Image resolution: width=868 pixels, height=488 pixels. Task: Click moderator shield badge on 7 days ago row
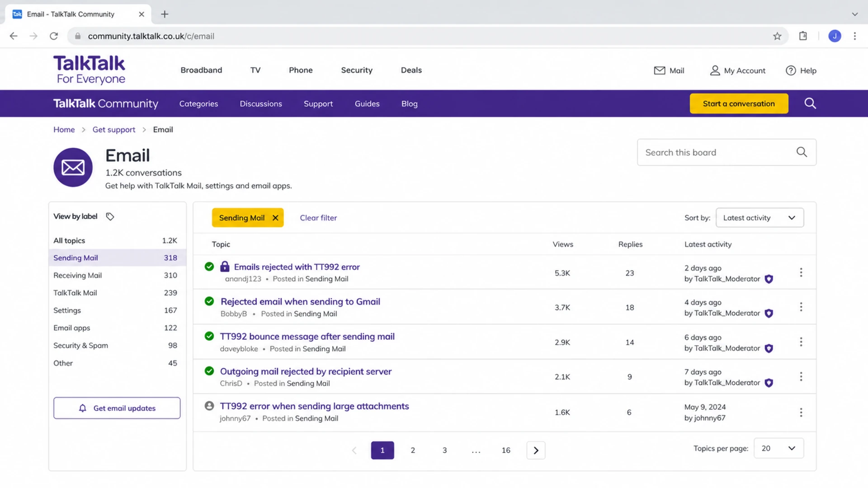click(769, 383)
